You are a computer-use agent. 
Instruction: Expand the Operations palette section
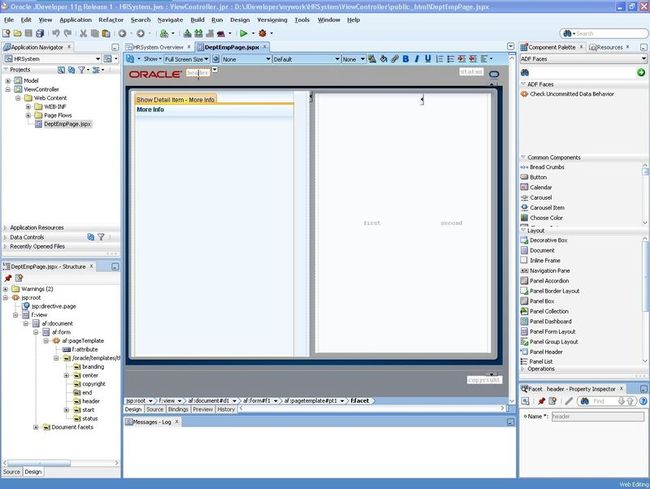[522, 368]
